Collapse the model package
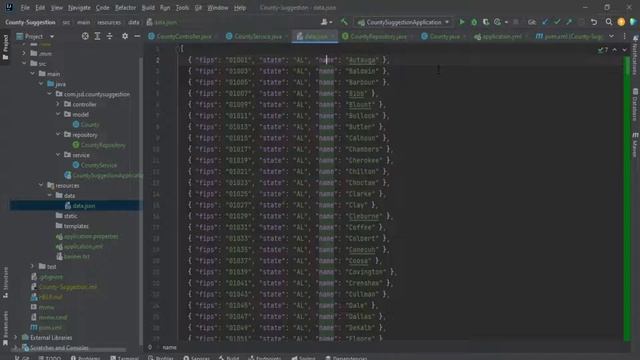The width and height of the screenshot is (640, 360). pyautogui.click(x=58, y=114)
